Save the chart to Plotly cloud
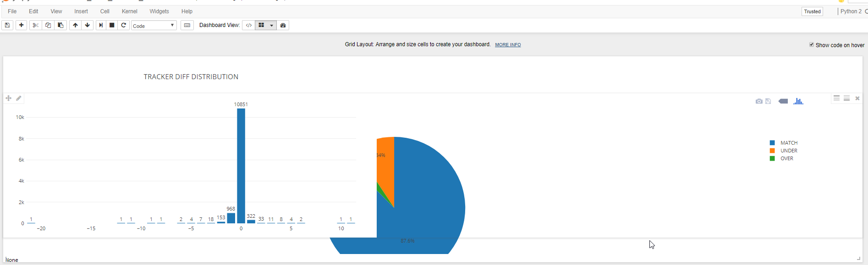The height and width of the screenshot is (265, 868). (768, 101)
